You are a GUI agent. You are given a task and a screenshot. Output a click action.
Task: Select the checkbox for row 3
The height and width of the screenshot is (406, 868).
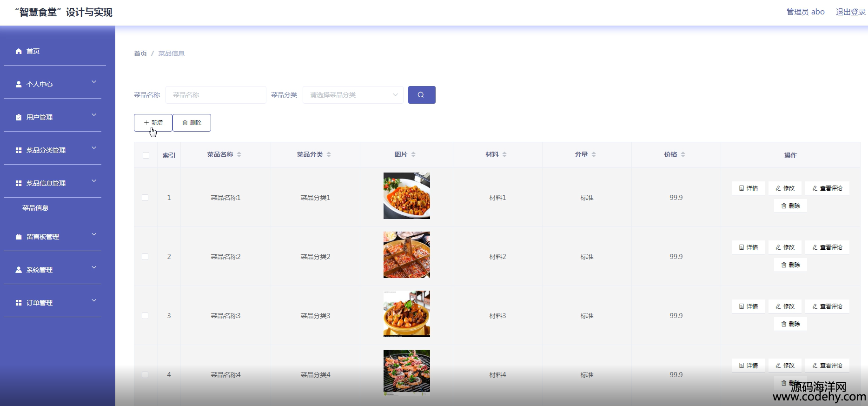click(145, 316)
